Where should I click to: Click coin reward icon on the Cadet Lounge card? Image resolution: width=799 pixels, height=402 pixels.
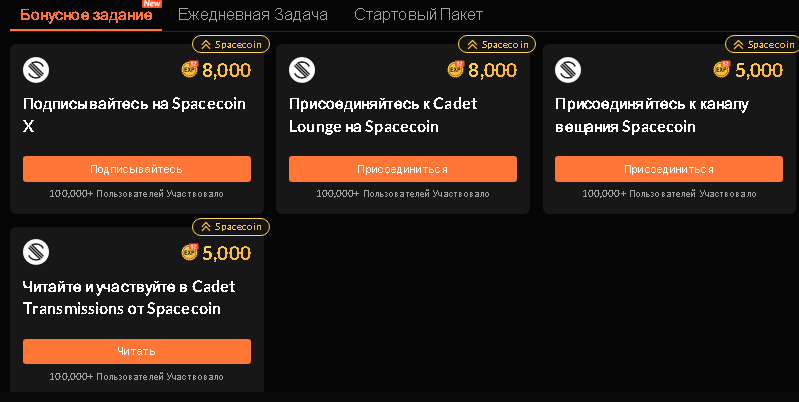tap(456, 70)
